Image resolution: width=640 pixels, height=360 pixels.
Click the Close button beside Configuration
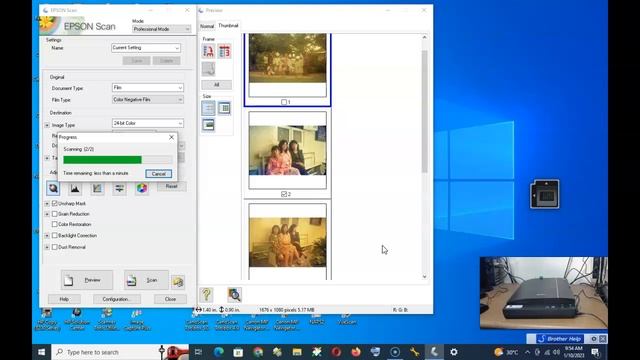click(170, 299)
